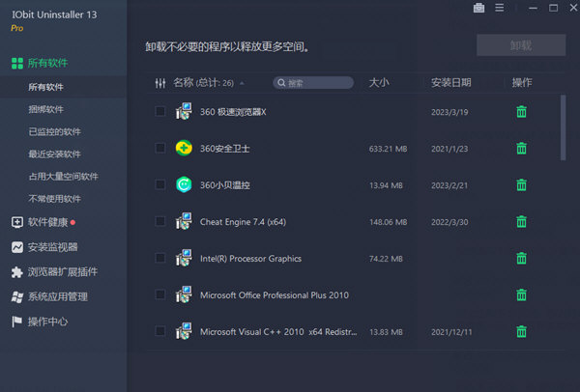Open the hamburger options menu
Screen dimensions: 580x392
(502, 9)
